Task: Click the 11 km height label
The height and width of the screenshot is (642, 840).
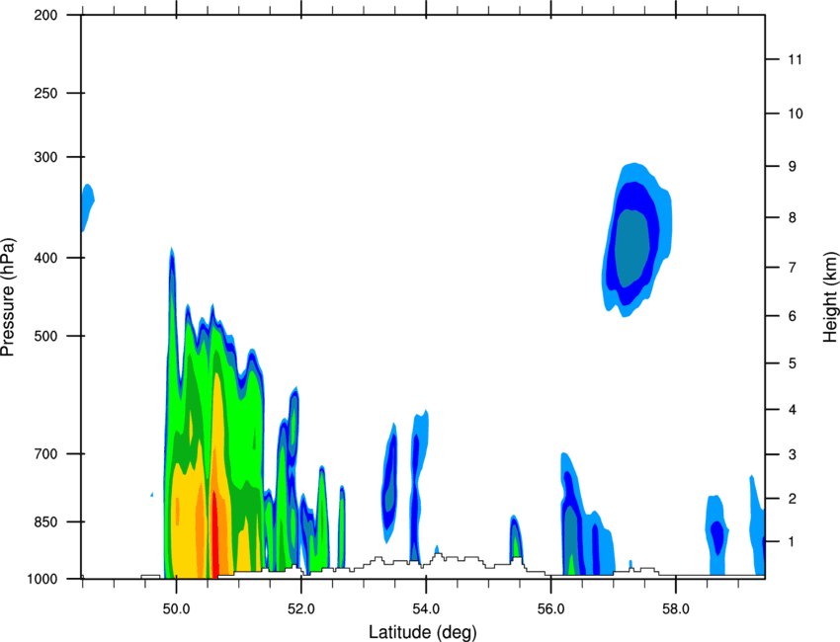Action: pyautogui.click(x=795, y=59)
